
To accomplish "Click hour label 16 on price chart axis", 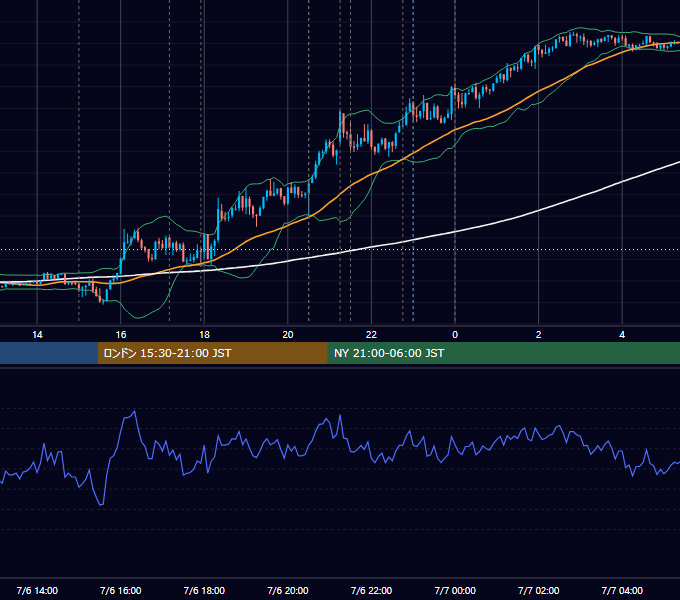I will click(x=121, y=335).
